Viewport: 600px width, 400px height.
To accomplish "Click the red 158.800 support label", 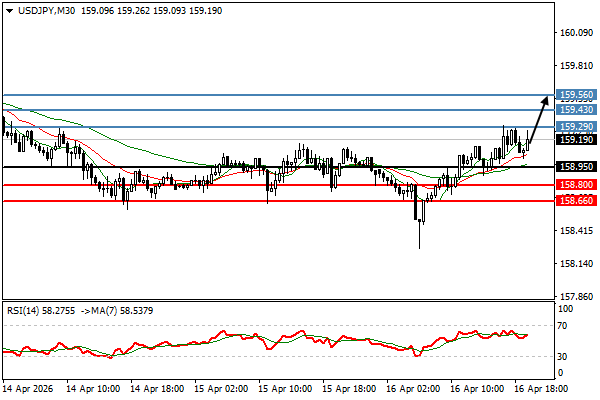I will (x=575, y=185).
